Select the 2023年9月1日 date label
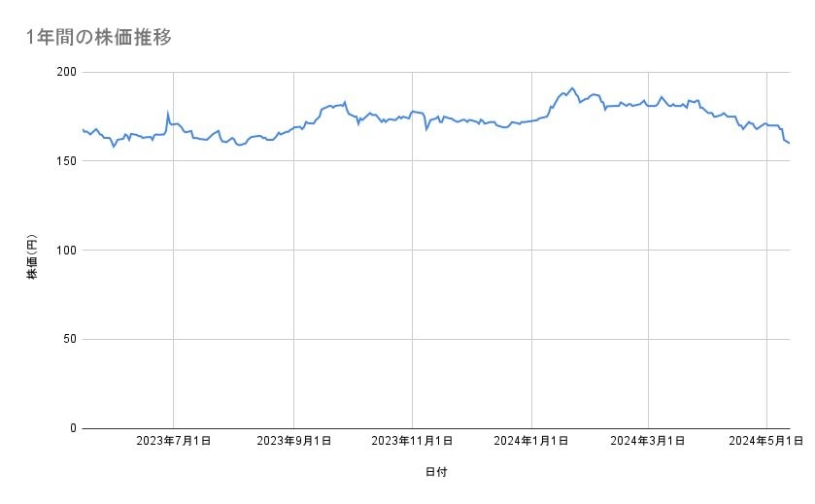815x504 pixels. coord(293,441)
